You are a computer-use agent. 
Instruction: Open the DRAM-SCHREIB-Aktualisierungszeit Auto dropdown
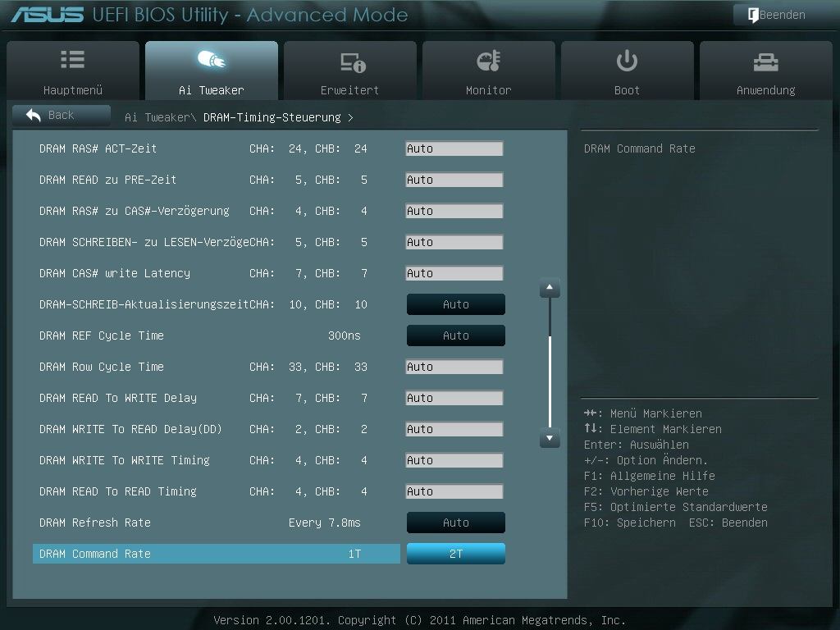tap(456, 304)
